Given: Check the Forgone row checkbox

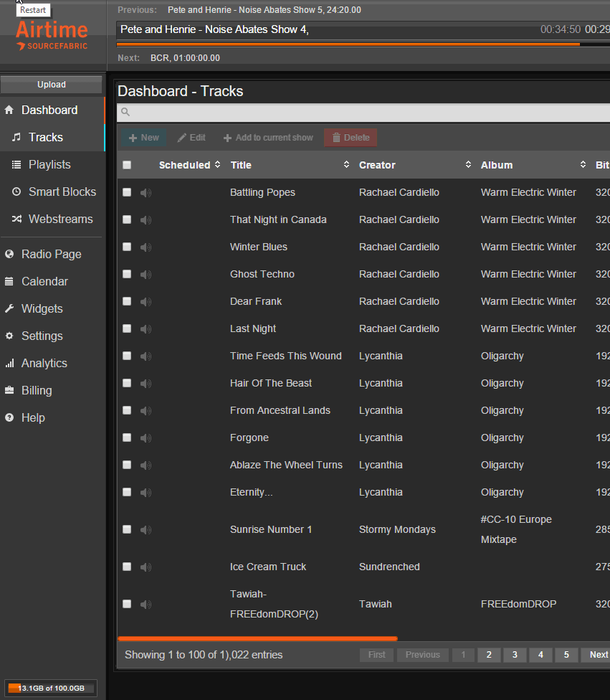Looking at the screenshot, I should pyautogui.click(x=127, y=437).
